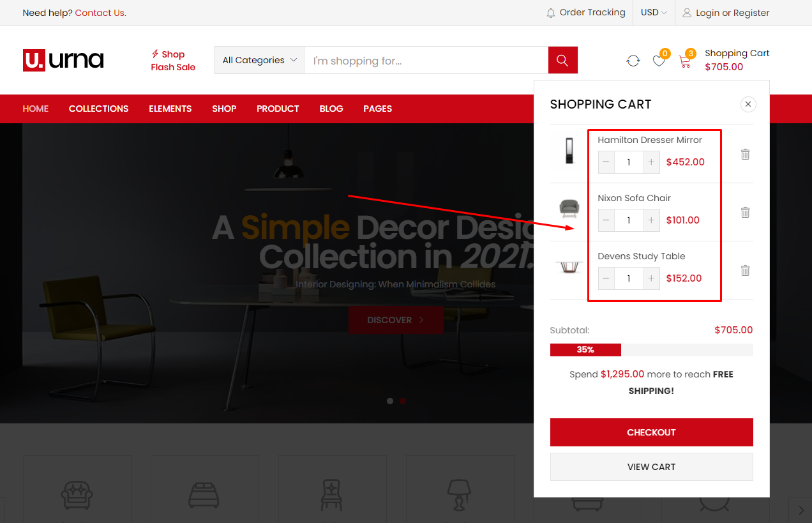Image resolution: width=812 pixels, height=523 pixels.
Task: Remove Nixon Sofa Chair with trash icon
Action: click(x=745, y=212)
